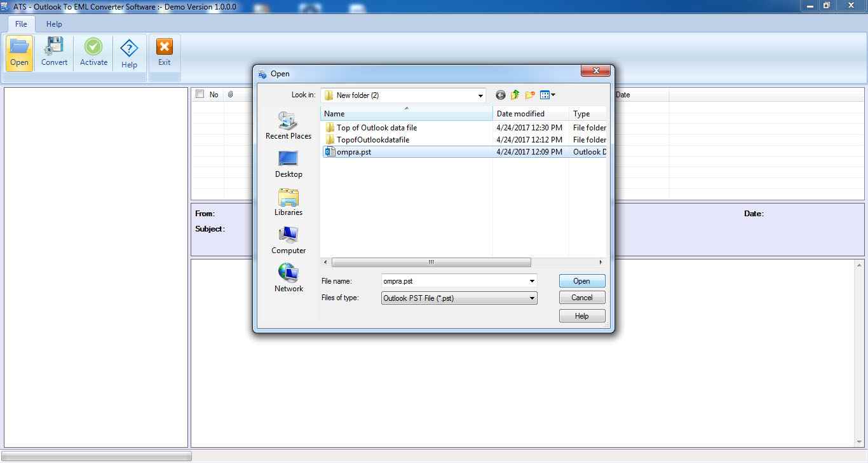Click the Help button in the dialog
This screenshot has width=868, height=463.
click(582, 316)
